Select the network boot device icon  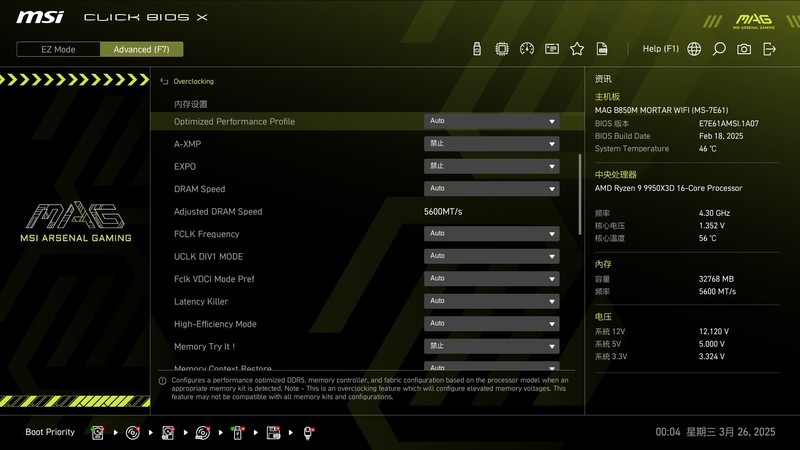309,433
